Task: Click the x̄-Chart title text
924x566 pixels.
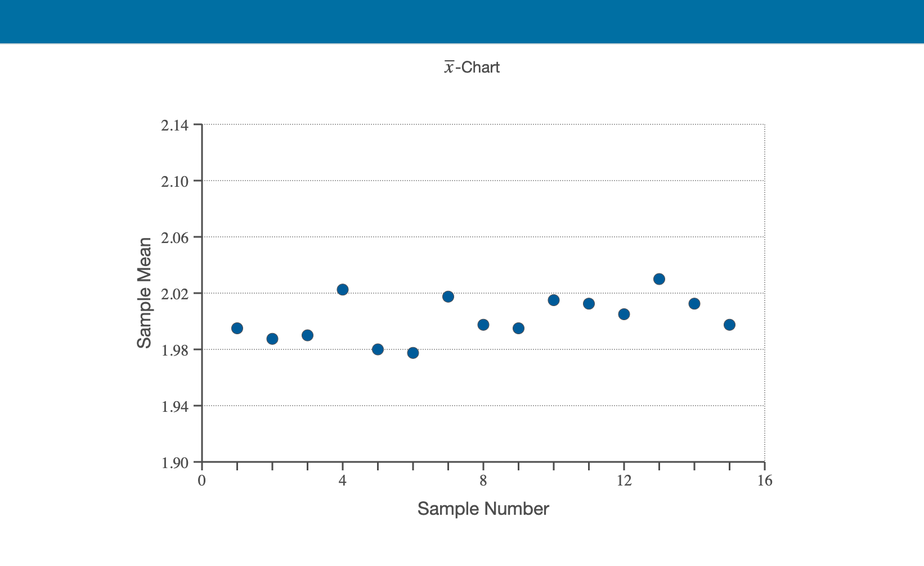Action: point(473,67)
